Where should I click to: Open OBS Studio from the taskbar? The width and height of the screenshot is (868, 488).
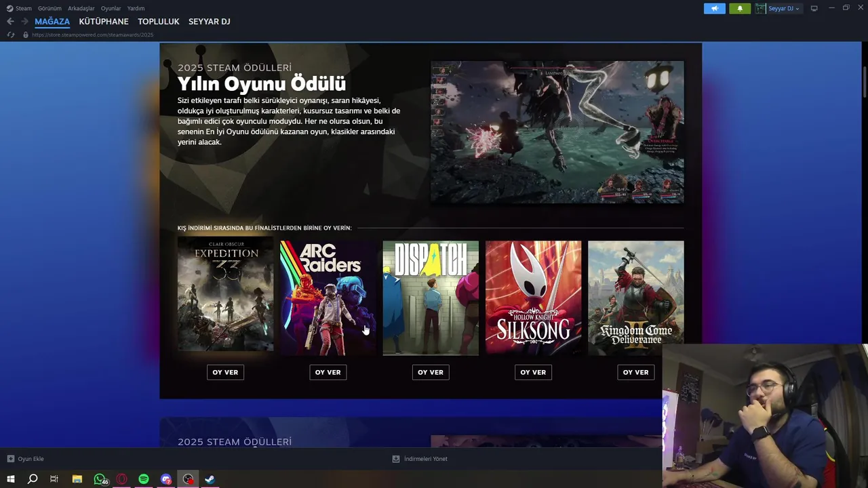(x=189, y=479)
